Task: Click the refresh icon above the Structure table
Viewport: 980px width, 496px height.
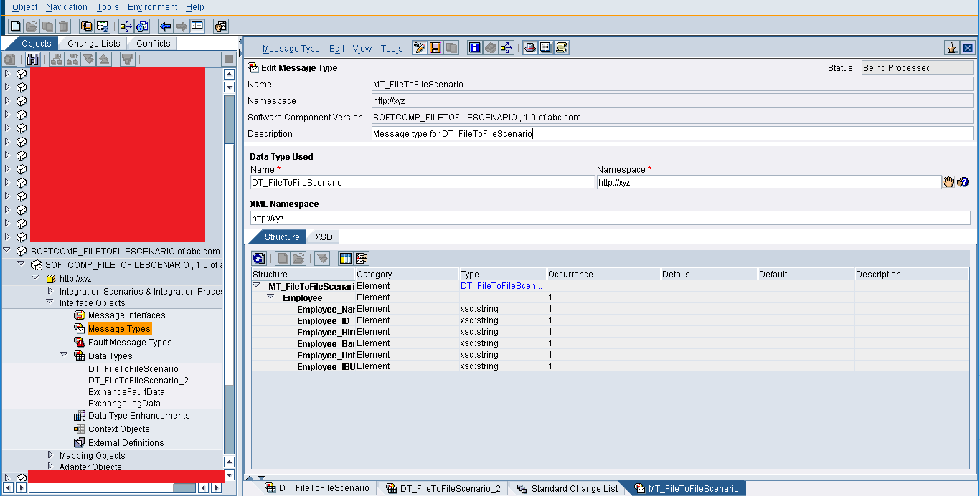Action: [258, 258]
